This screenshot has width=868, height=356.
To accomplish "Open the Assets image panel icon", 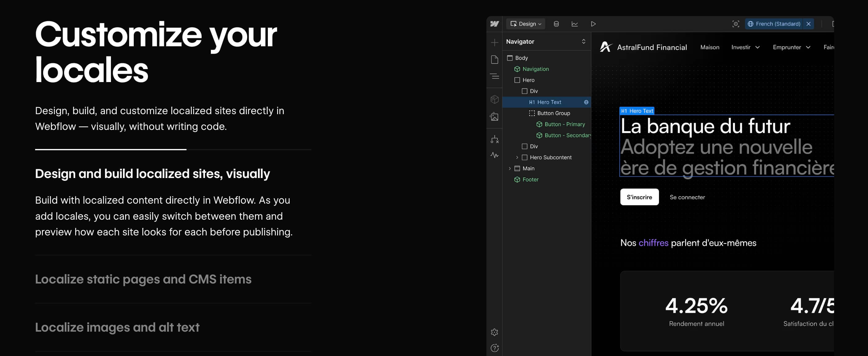I will (494, 117).
